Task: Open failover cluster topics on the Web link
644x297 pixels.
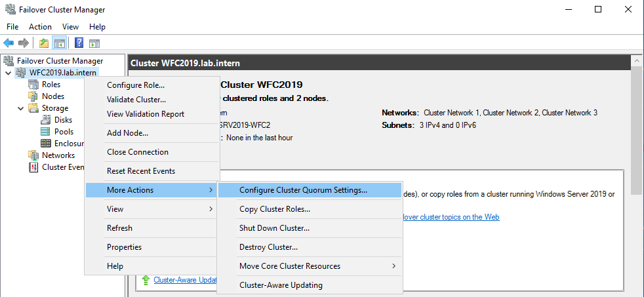Action: [x=450, y=217]
